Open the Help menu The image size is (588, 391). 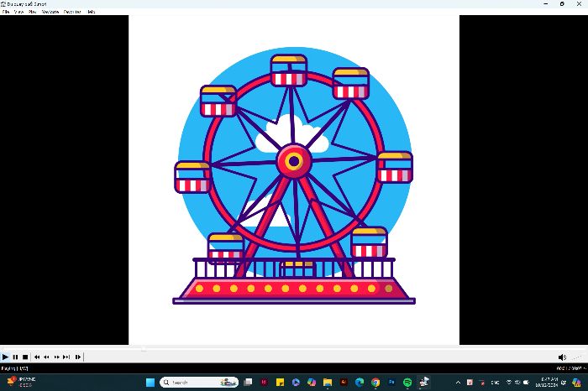[91, 12]
